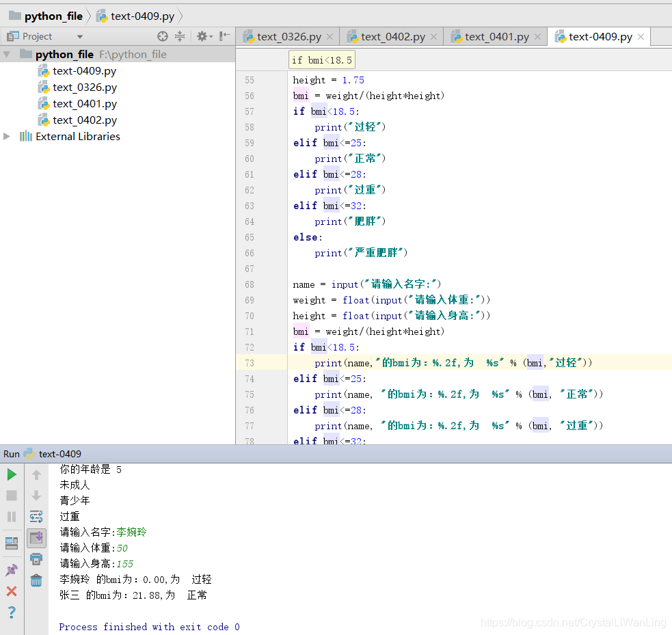Viewport: 672px width, 635px height.
Task: Click the stop process square icon
Action: (12, 496)
